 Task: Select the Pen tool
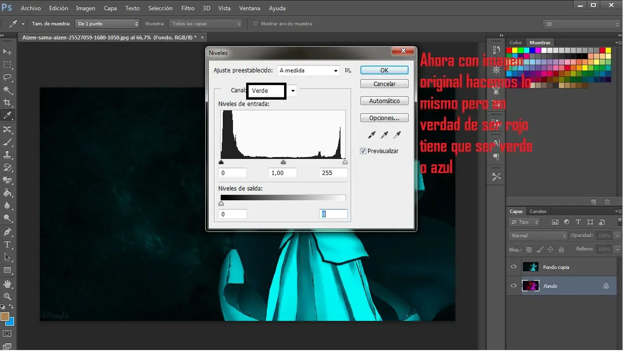pos(8,232)
